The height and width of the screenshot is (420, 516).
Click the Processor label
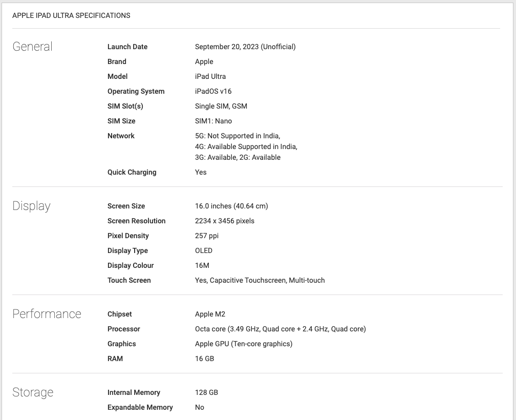pyautogui.click(x=124, y=329)
